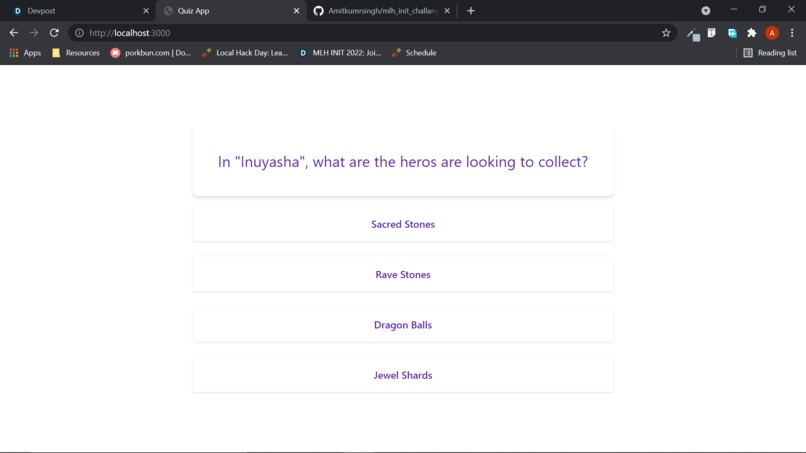Bookmark this page with the star
806x453 pixels.
[x=666, y=33]
